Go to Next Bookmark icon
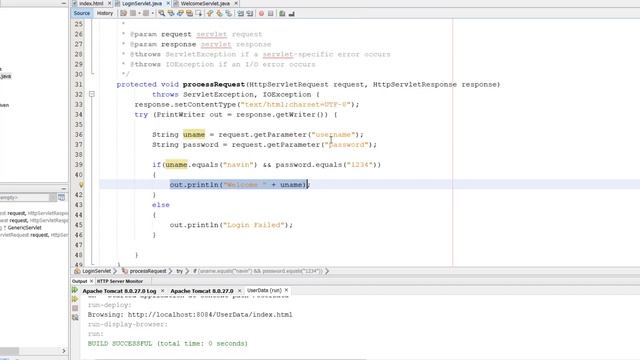The width and height of the screenshot is (640, 360). [x=219, y=13]
